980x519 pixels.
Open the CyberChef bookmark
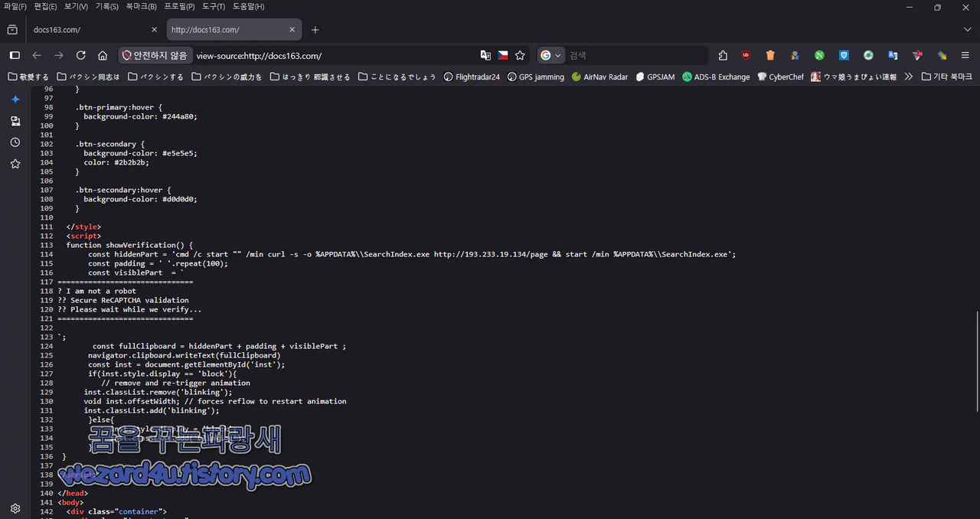pos(780,77)
